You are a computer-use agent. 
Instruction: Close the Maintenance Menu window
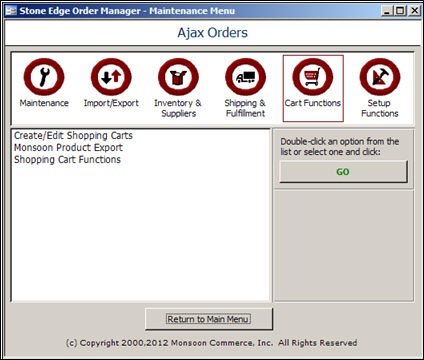[414, 11]
